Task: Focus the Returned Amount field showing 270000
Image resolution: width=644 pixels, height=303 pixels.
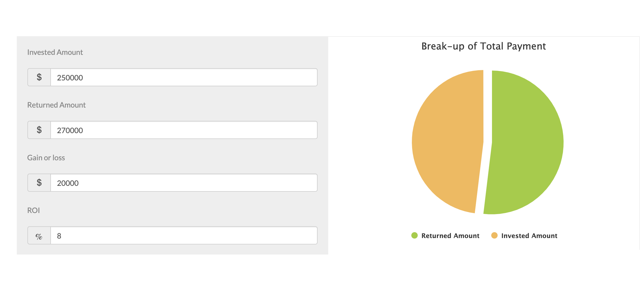Action: 184,130
